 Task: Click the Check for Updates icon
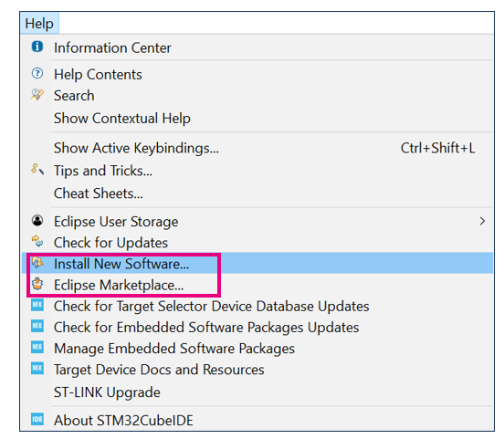[x=37, y=241]
